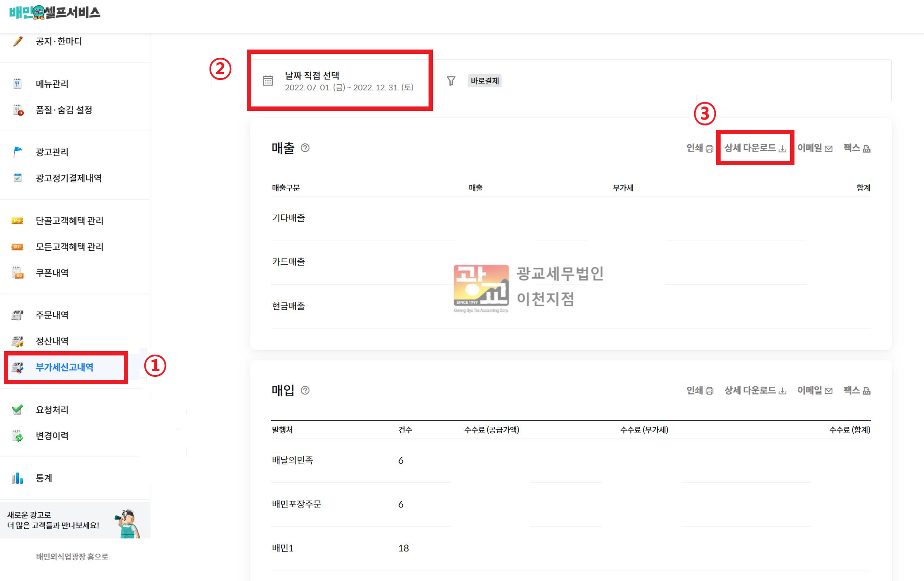Open 정산내역 in sidebar
The width and height of the screenshot is (924, 581).
pyautogui.click(x=52, y=341)
